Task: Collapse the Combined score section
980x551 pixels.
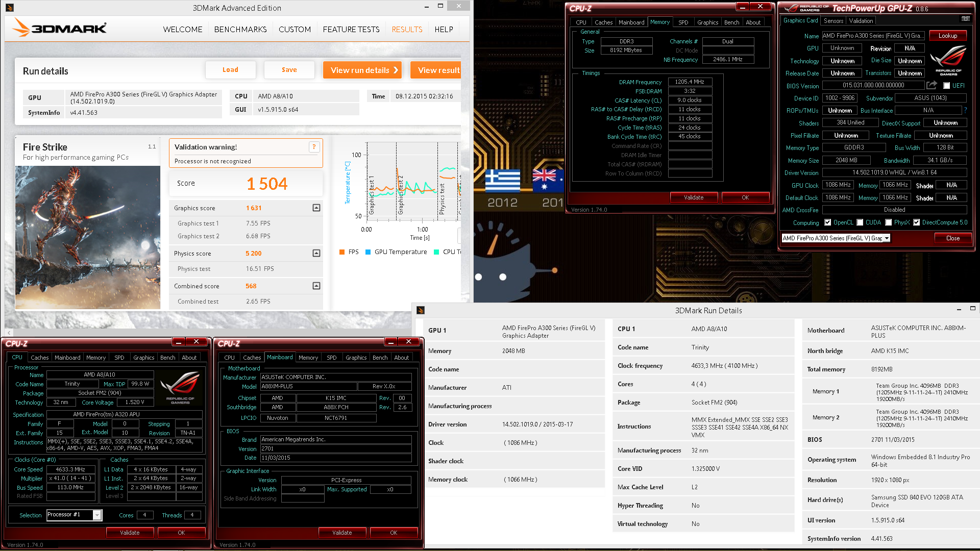Action: [x=316, y=286]
